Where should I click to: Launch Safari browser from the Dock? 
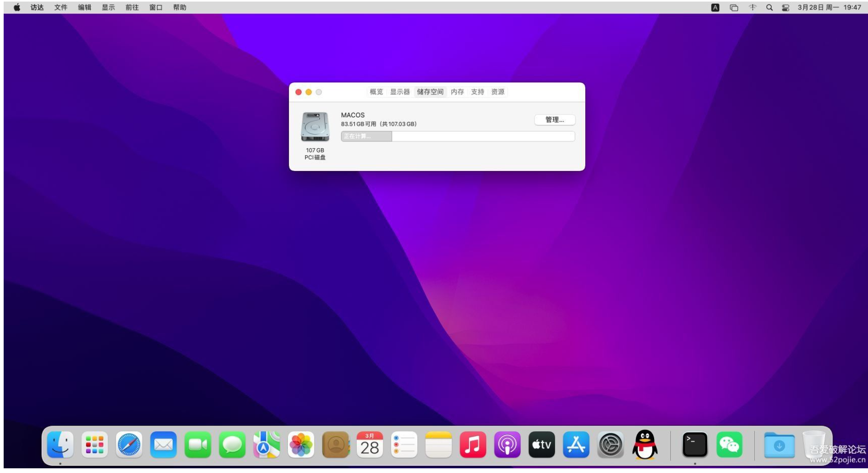click(x=129, y=445)
